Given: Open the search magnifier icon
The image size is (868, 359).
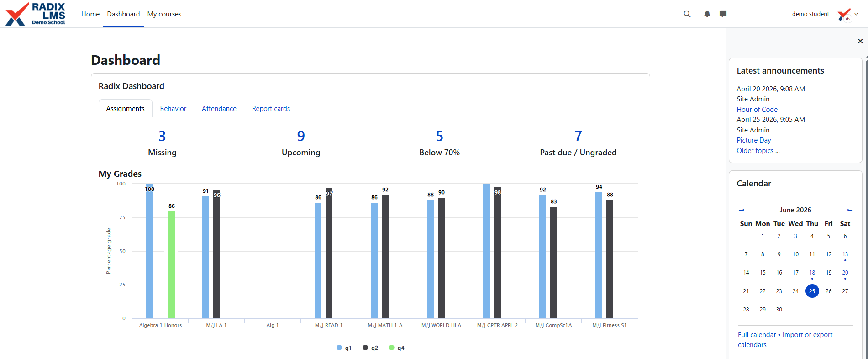Looking at the screenshot, I should 687,14.
